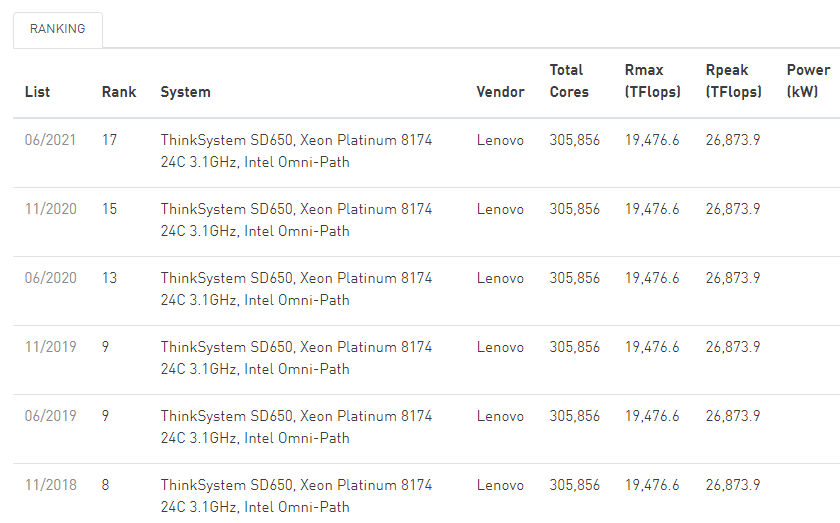840x523 pixels.
Task: Follow the 06/2020 list link
Action: point(50,278)
